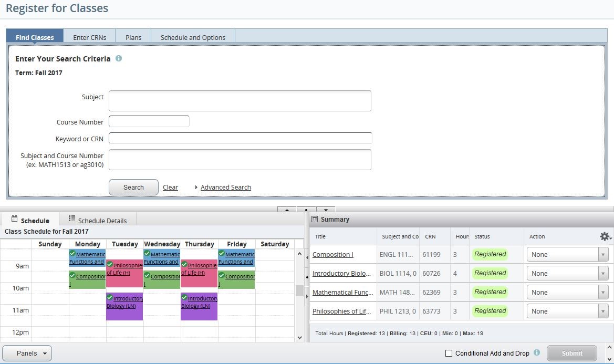The image size is (614, 364).
Task: Collapse the bottom panels using the down arrow
Action: pyautogui.click(x=326, y=210)
